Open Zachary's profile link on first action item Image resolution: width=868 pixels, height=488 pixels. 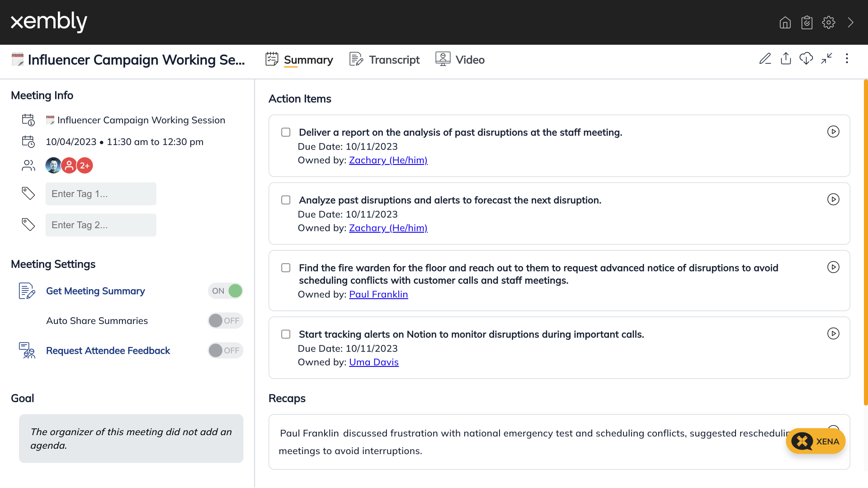387,160
